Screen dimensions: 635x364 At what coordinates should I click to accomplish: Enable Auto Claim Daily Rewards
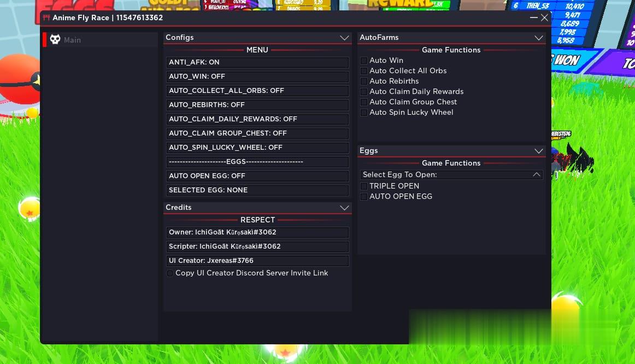364,92
